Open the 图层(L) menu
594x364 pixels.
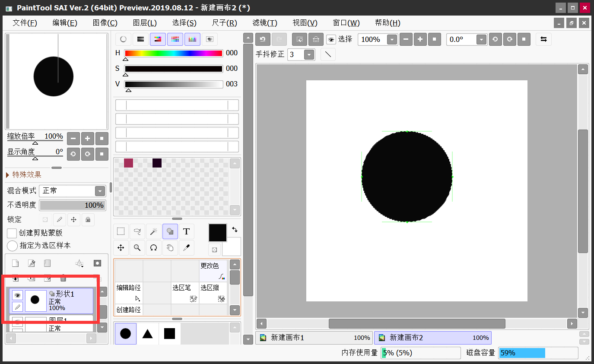pos(145,23)
